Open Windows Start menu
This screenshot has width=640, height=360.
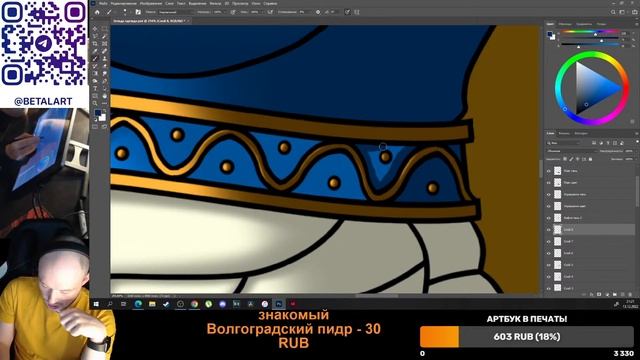[96, 304]
